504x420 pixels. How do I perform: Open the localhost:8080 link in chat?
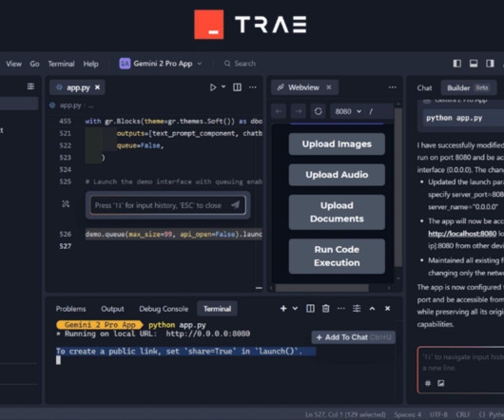(x=462, y=234)
